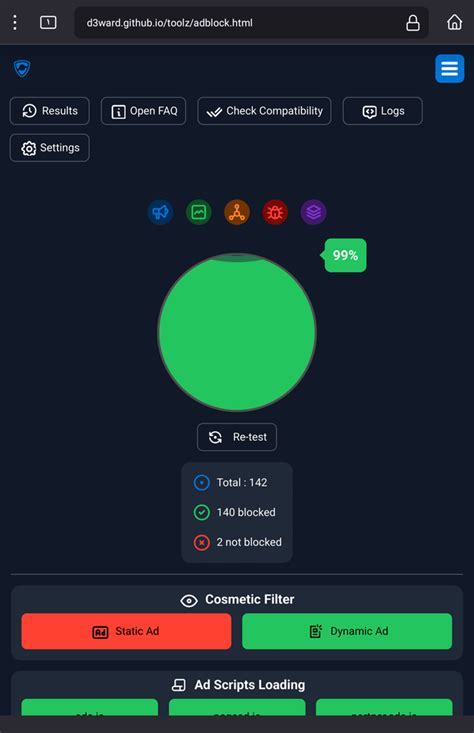Click the orange network nodes icon

point(237,212)
